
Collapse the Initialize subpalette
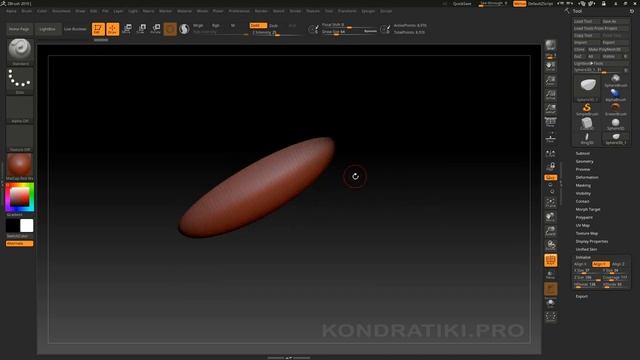coord(583,257)
